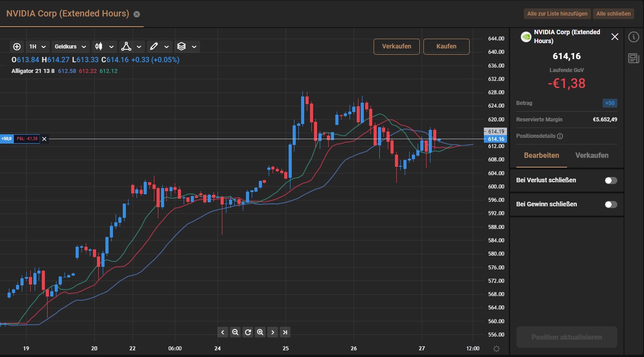Image resolution: width=644 pixels, height=357 pixels.
Task: Click Position aktualisieren button
Action: [567, 337]
